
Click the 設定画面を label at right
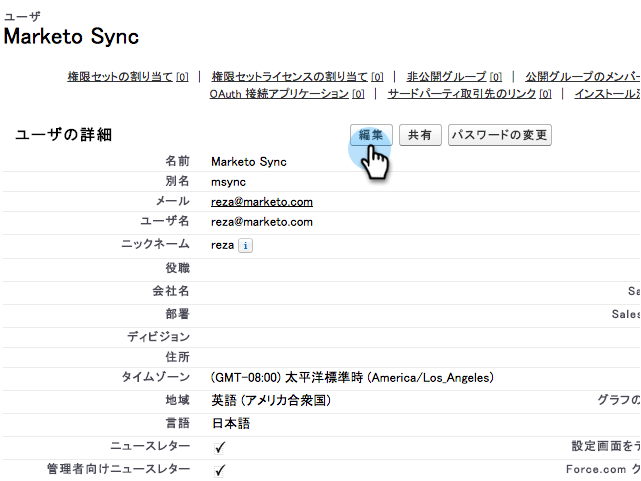[606, 446]
